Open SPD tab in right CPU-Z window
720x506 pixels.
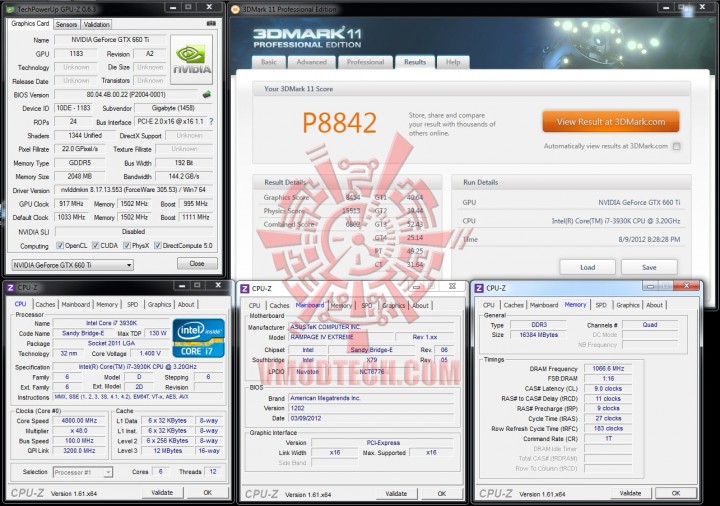[601, 305]
